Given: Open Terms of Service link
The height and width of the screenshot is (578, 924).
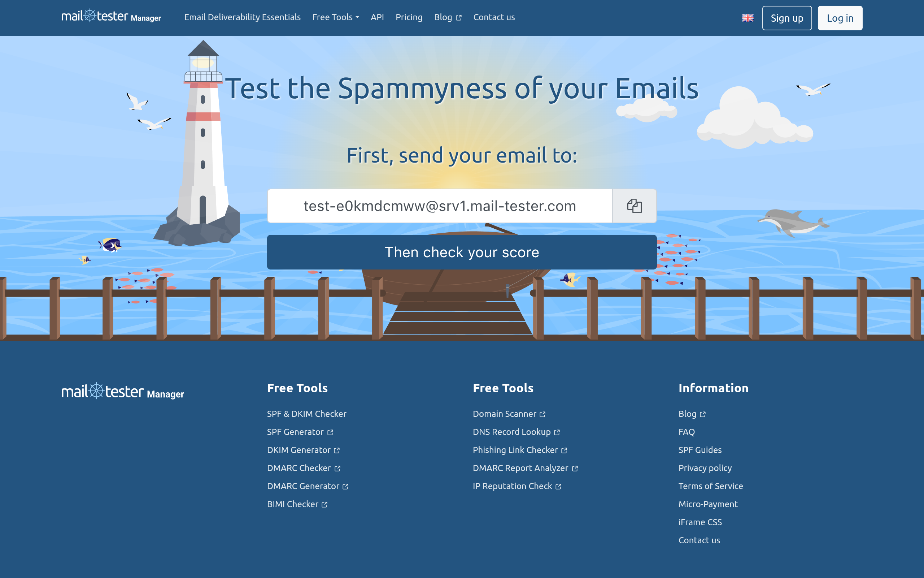Looking at the screenshot, I should 710,486.
